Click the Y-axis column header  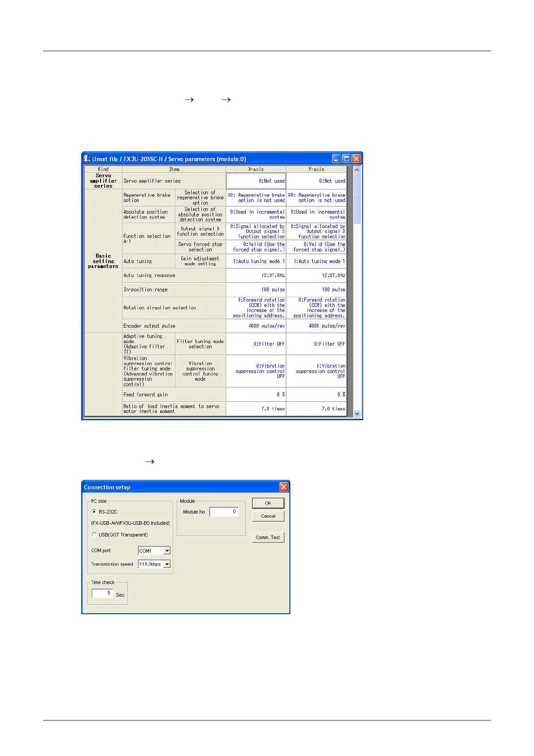coord(316,169)
